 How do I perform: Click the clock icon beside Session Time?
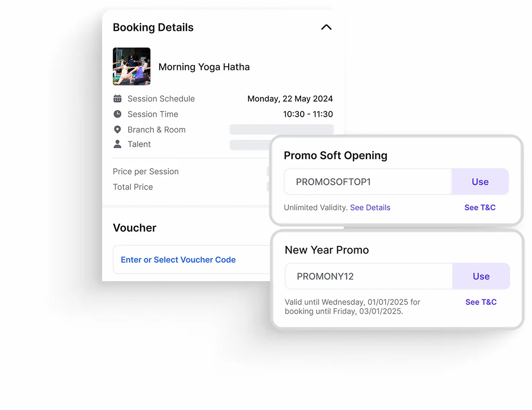pyautogui.click(x=118, y=114)
